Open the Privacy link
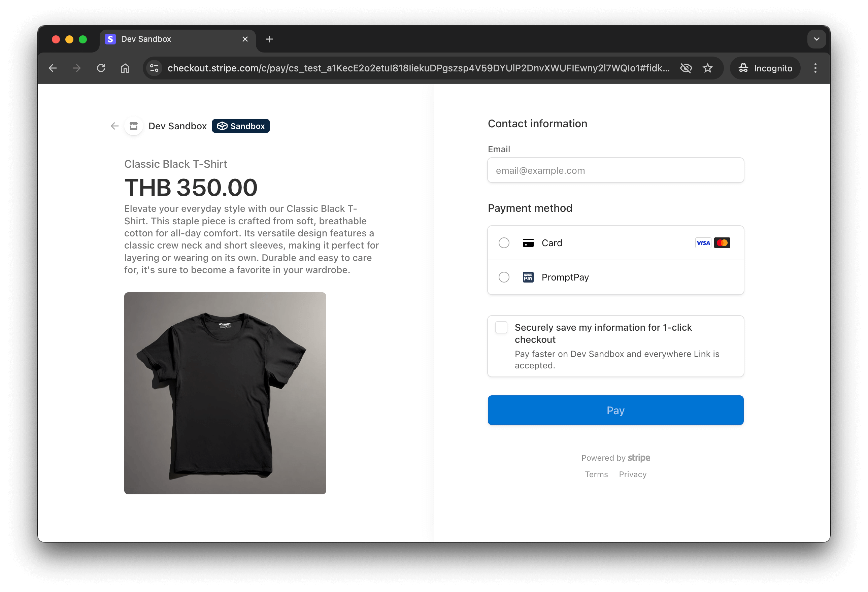This screenshot has width=868, height=592. 632,474
